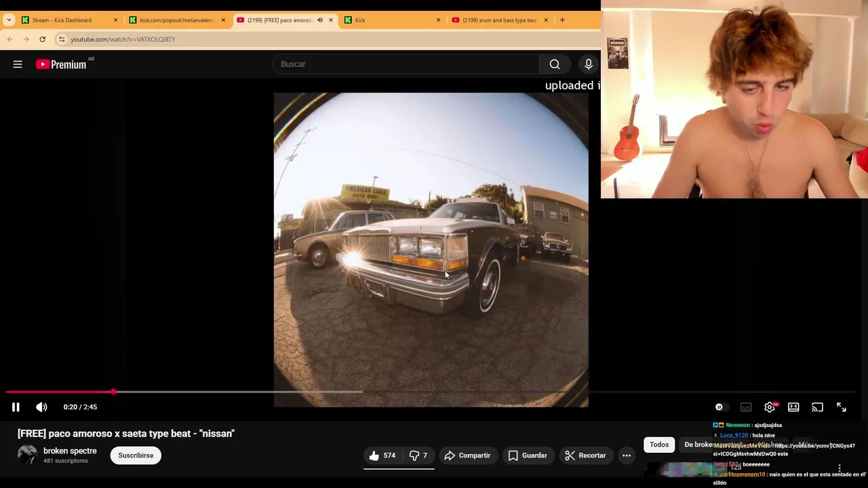
Task: Start voice search with microphone
Action: coord(589,64)
